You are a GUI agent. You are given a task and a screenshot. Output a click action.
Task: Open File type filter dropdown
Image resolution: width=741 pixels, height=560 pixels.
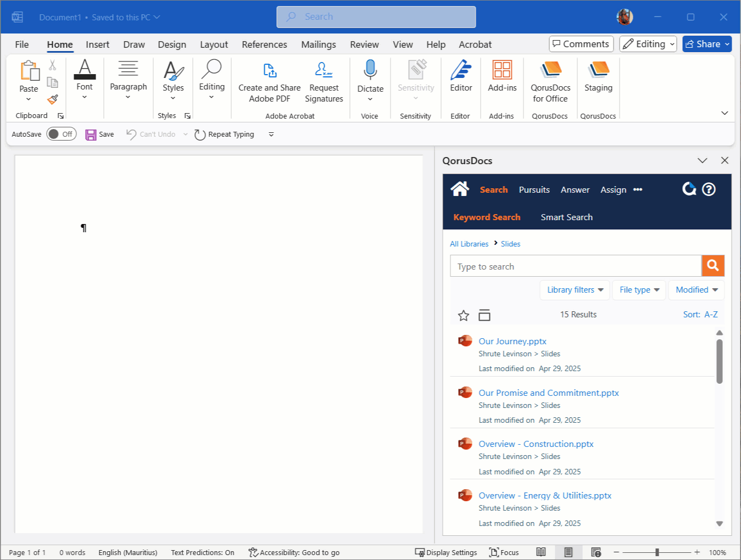click(639, 290)
